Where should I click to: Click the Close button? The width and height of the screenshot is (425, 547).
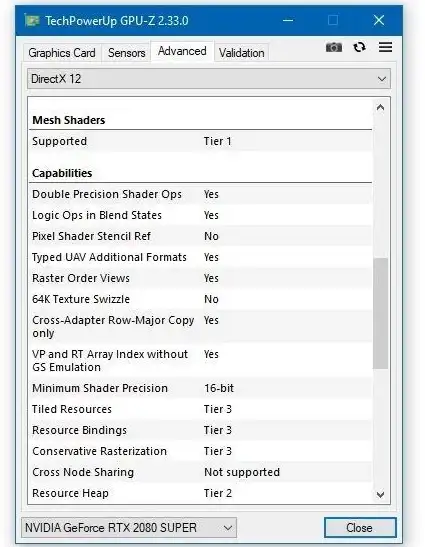(360, 527)
